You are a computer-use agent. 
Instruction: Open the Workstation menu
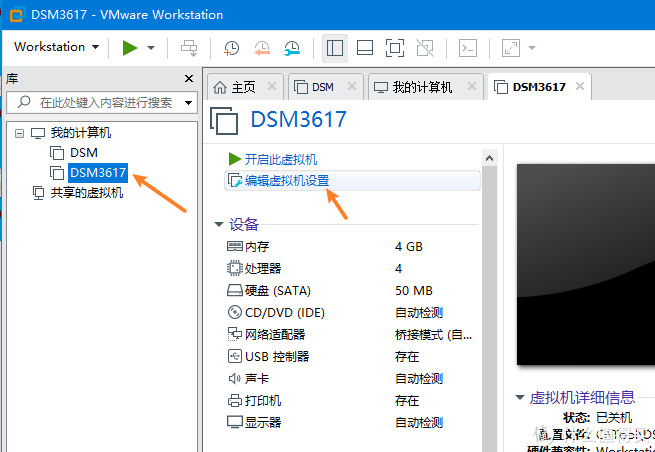point(56,47)
